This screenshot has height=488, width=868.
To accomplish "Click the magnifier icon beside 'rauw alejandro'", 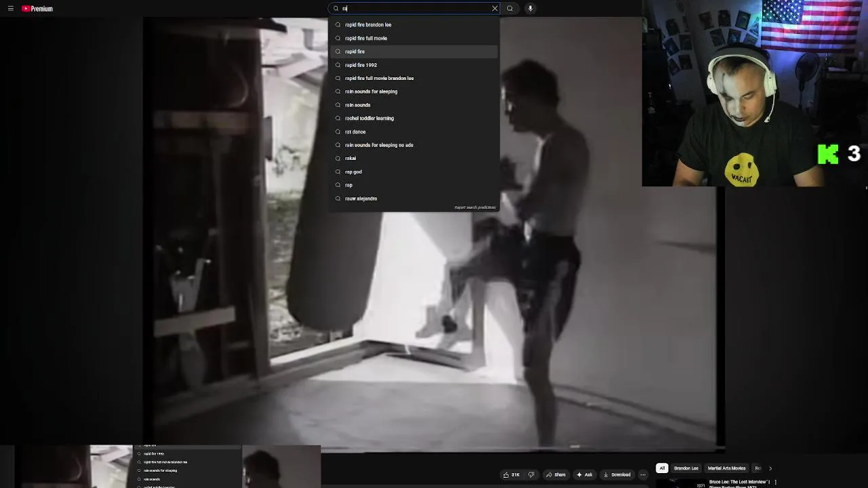I will 338,199.
